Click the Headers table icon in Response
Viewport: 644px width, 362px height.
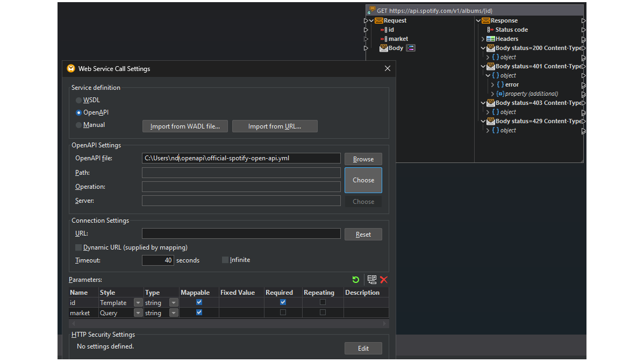[490, 39]
